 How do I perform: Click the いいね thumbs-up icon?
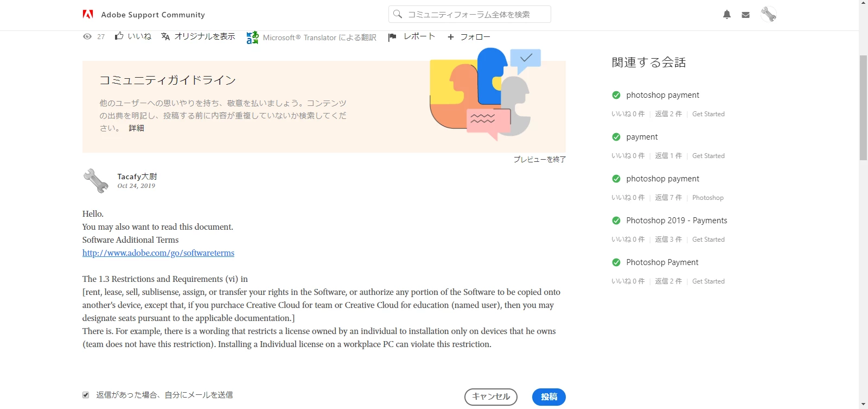(x=119, y=36)
